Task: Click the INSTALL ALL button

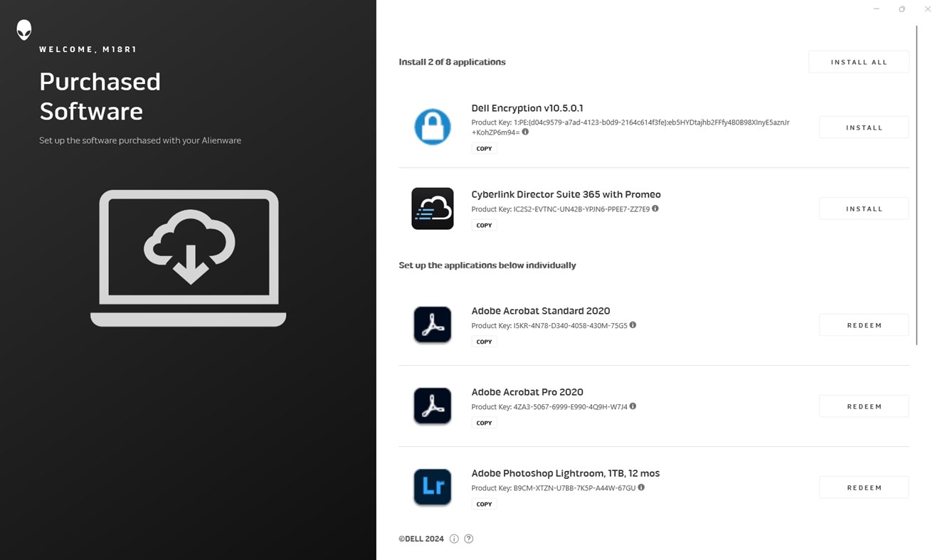Action: point(859,62)
